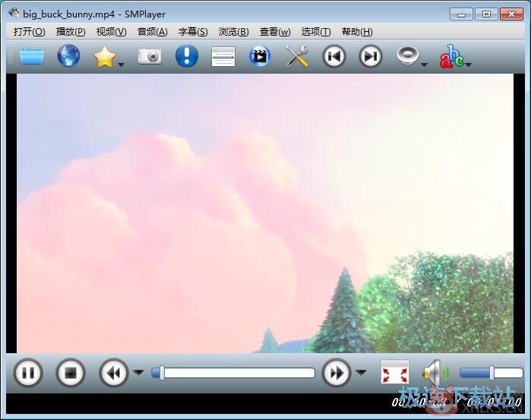The image size is (531, 420).
Task: Open the 打开(O) menu
Action: click(x=29, y=31)
